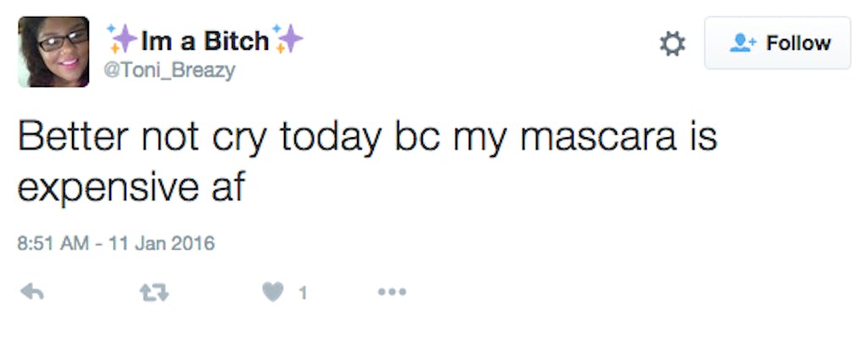Click the sparkle emoji before the display name
The height and width of the screenshot is (344, 868).
click(x=120, y=39)
